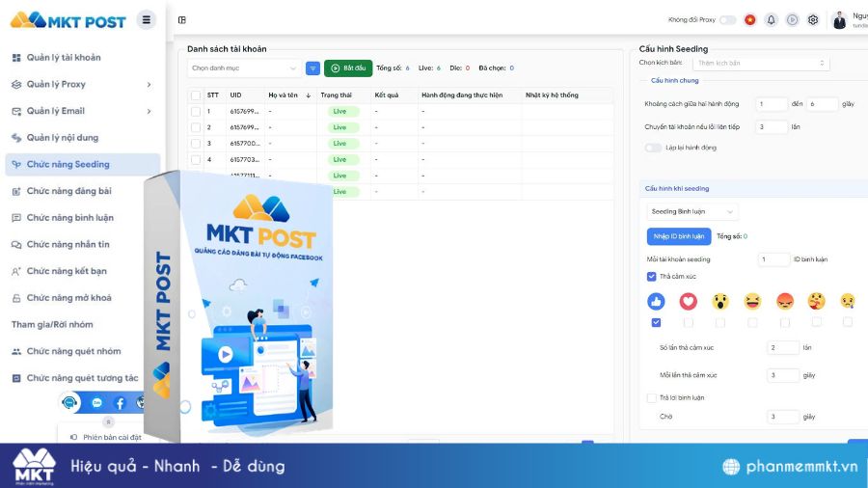Check the checkbox under the Love reaction

point(688,322)
